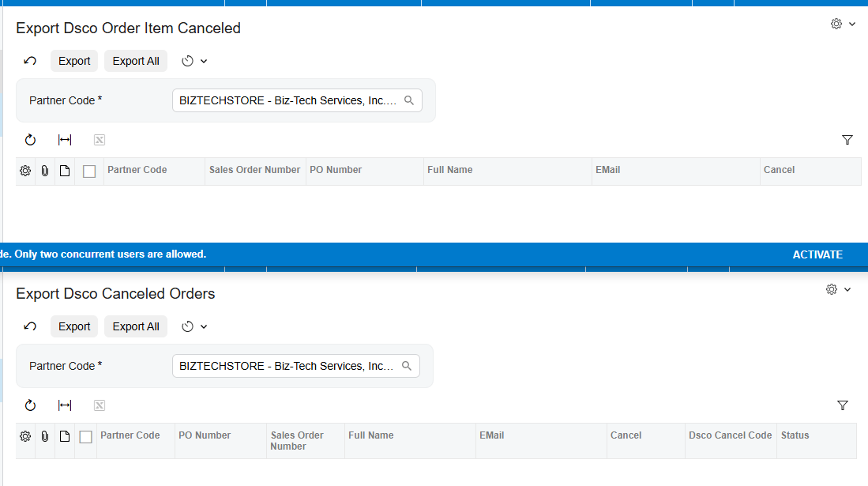
Task: Tick select-all checkbox in Order Item Canceled grid
Action: point(89,171)
